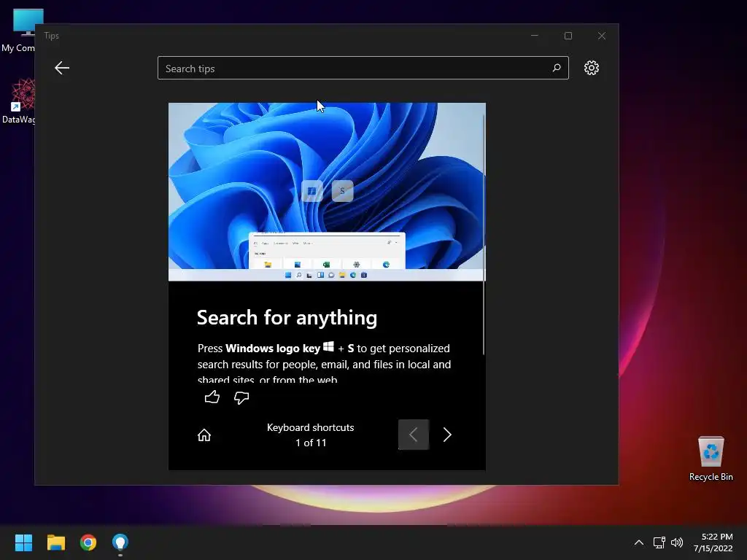Click the search magnifier in Search tips box

point(557,68)
